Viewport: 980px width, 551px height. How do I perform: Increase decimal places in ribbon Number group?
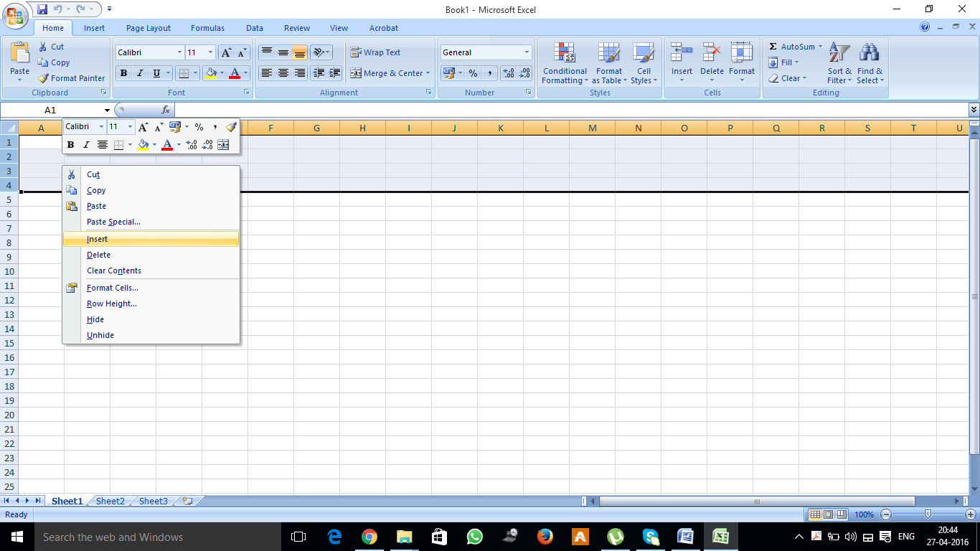509,73
